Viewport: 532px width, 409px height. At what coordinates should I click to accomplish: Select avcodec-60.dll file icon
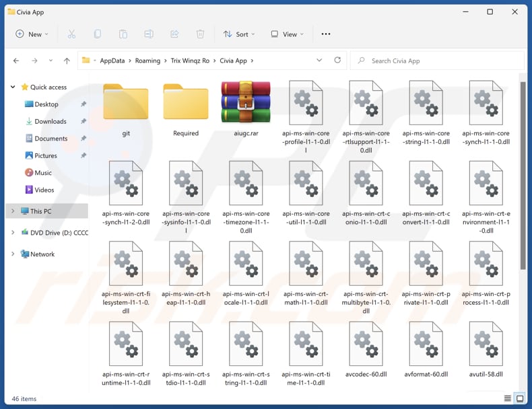(x=366, y=344)
